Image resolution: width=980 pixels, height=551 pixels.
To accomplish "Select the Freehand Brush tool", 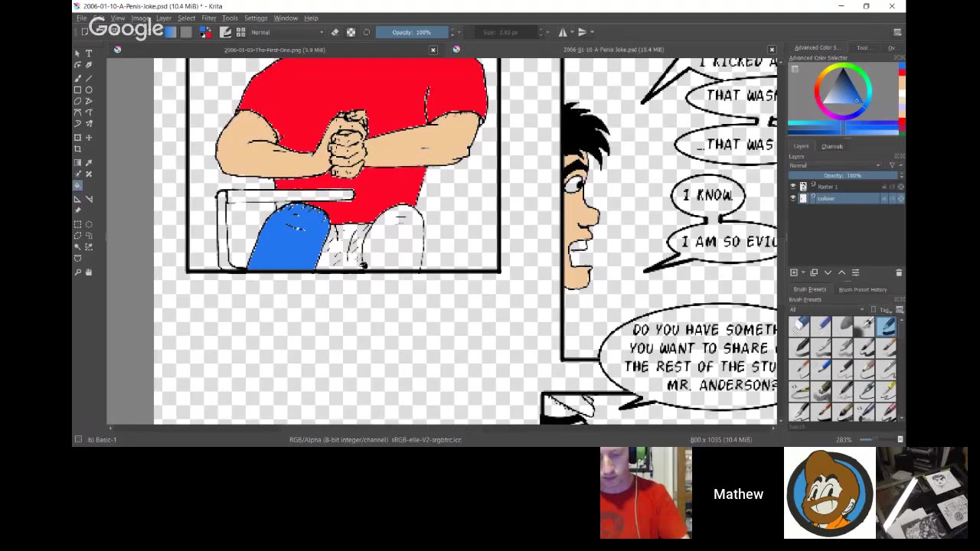I will point(77,78).
